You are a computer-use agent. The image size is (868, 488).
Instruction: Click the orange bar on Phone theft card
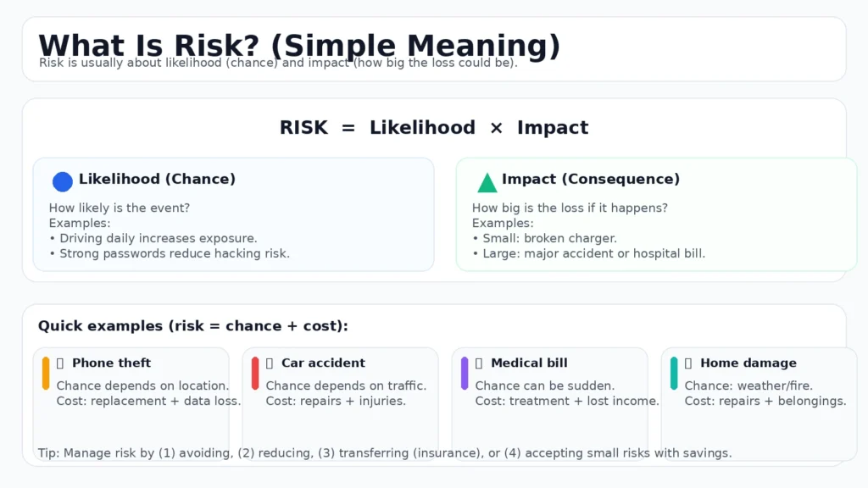click(x=46, y=374)
